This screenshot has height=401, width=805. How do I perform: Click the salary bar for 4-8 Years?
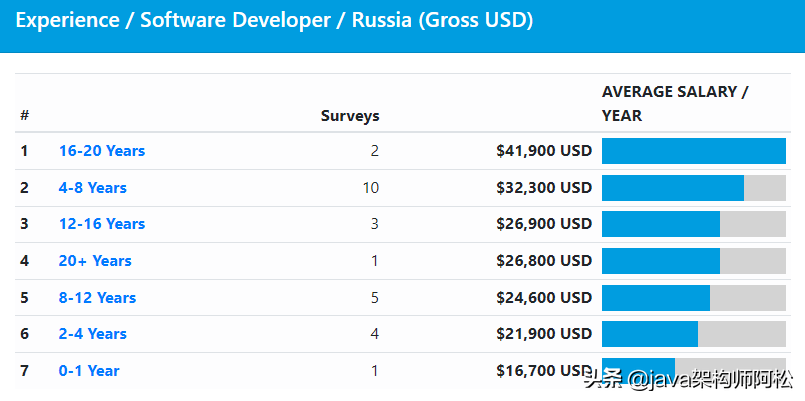693,188
